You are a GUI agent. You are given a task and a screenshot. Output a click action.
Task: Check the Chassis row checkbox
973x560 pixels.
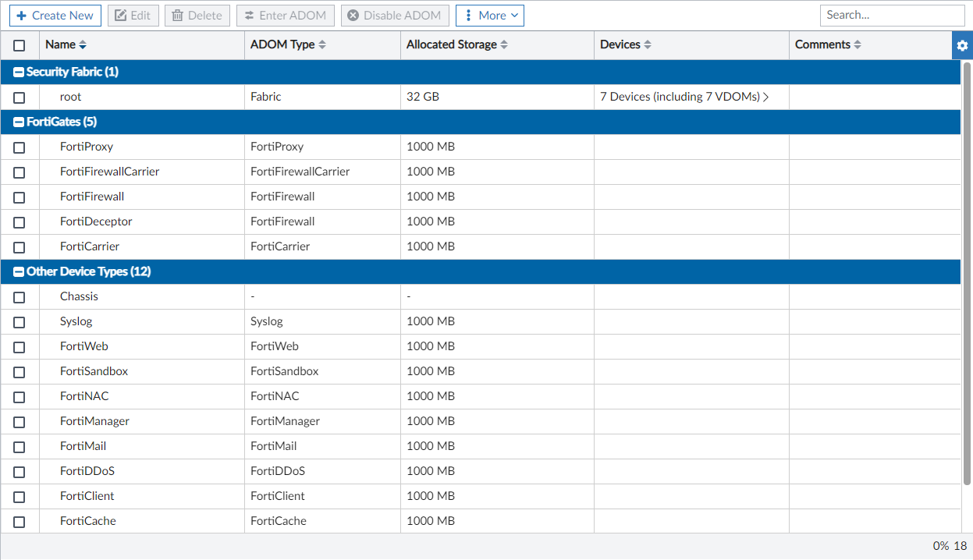pyautogui.click(x=20, y=297)
